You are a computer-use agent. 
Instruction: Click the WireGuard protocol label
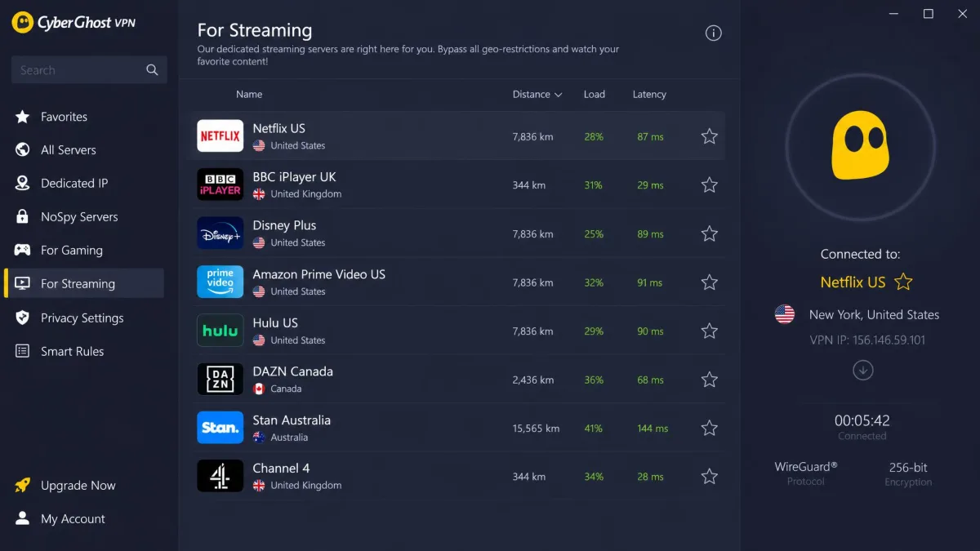click(806, 467)
